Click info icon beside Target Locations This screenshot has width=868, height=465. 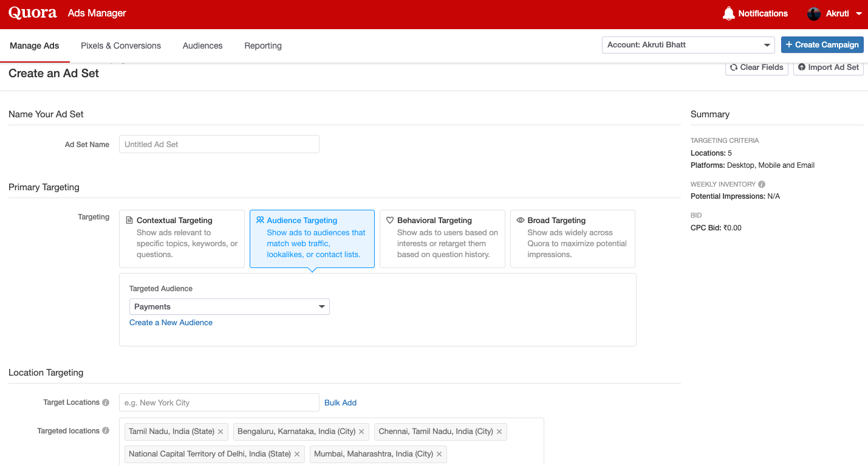pyautogui.click(x=106, y=402)
